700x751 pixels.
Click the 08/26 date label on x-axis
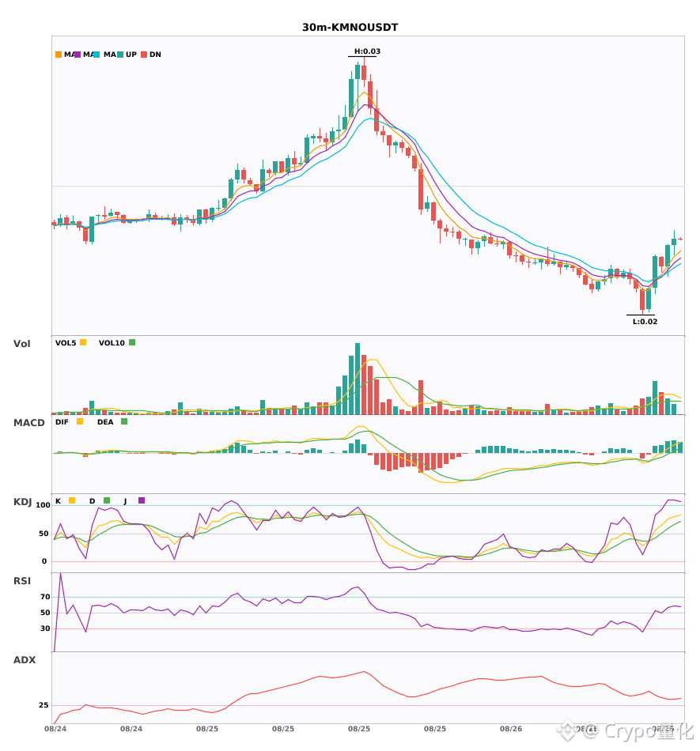click(x=511, y=729)
